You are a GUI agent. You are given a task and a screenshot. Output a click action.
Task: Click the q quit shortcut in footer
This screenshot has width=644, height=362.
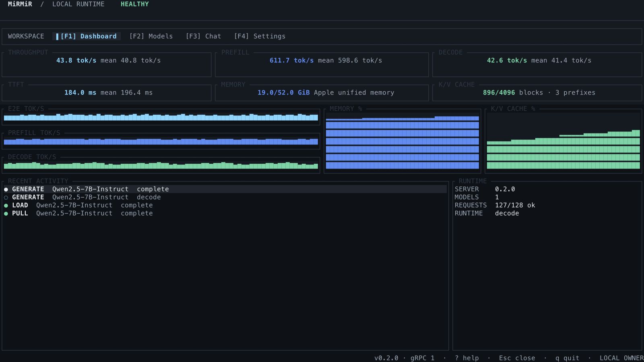[x=568, y=358]
